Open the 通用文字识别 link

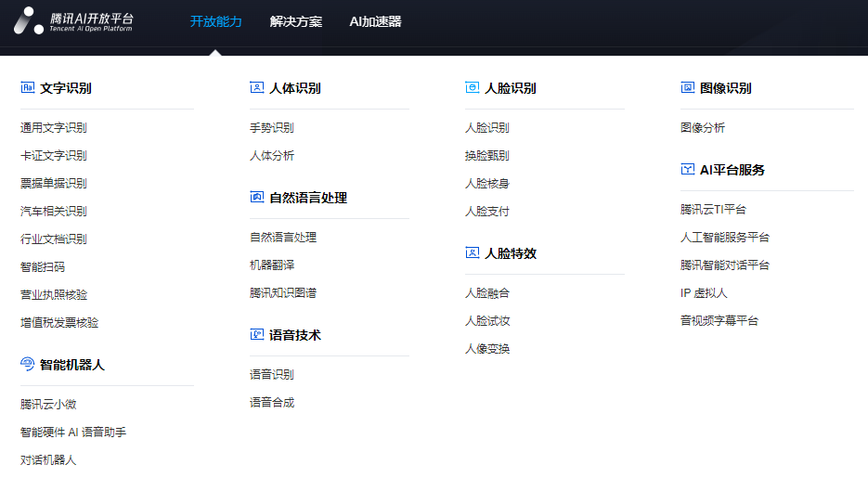(54, 128)
